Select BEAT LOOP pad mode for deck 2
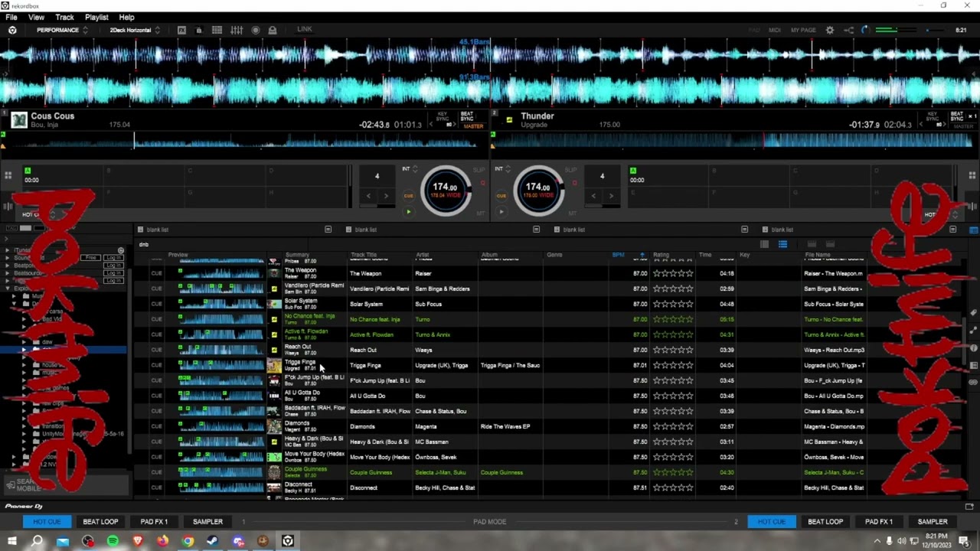The image size is (980, 551). 825,521
